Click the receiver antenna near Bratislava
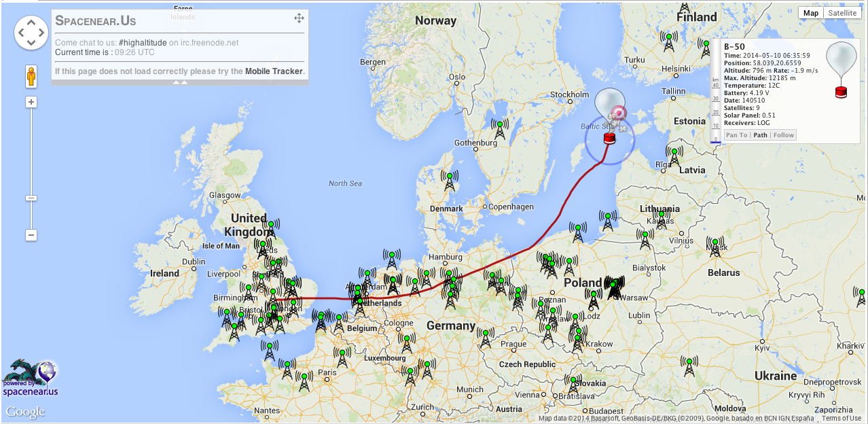 [573, 385]
